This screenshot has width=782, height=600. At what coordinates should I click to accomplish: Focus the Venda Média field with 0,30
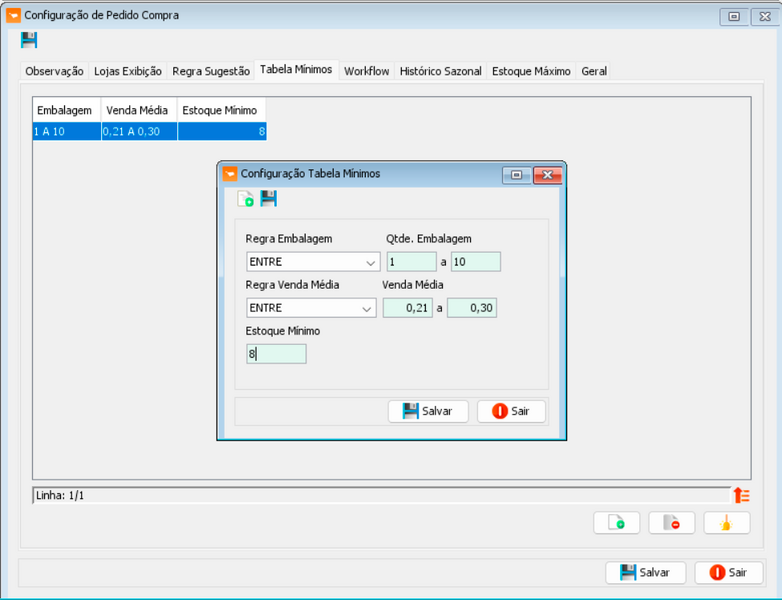click(472, 308)
